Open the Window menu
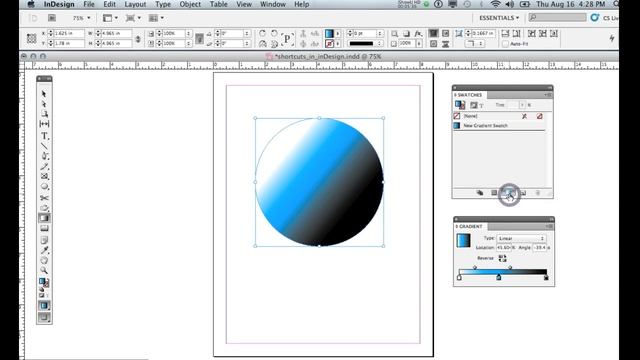Screen dimensions: 640x360 coord(273,4)
